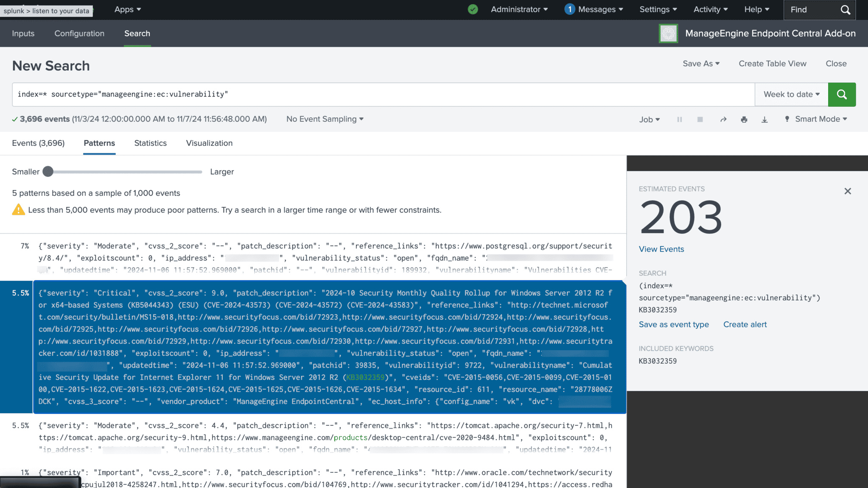Switch to the Statistics tab
This screenshot has width=868, height=488.
tap(151, 143)
